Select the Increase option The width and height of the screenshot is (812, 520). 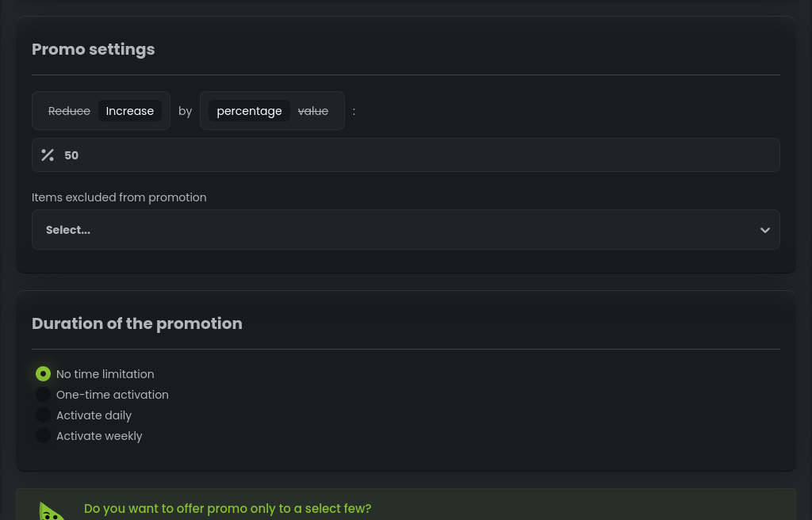(130, 111)
